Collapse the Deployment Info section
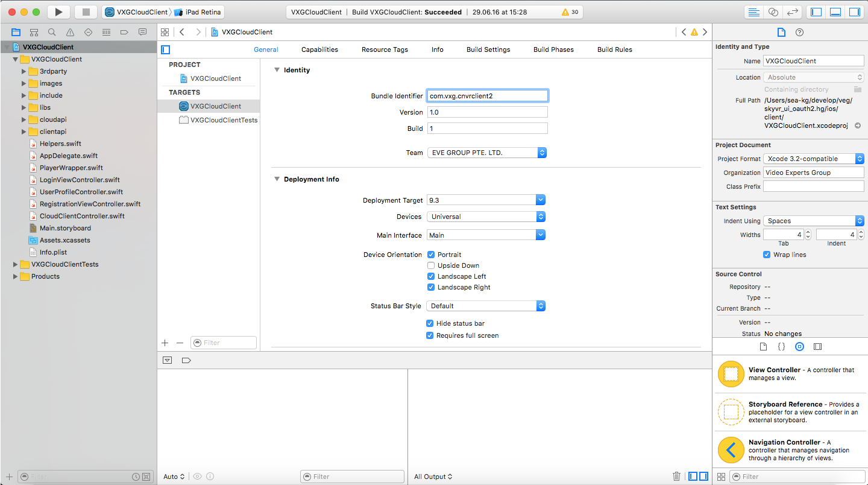This screenshot has width=868, height=485. click(277, 179)
